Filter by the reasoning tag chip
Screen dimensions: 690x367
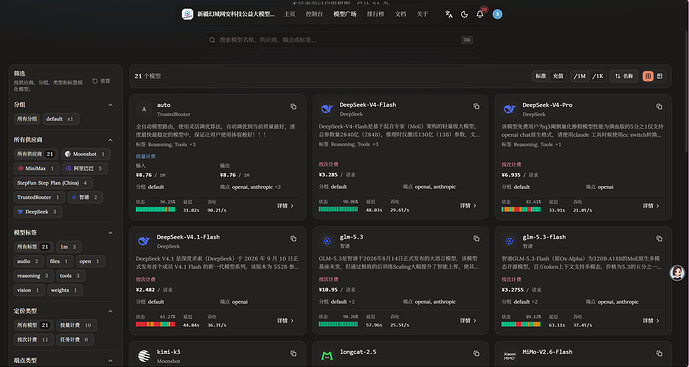pos(33,276)
